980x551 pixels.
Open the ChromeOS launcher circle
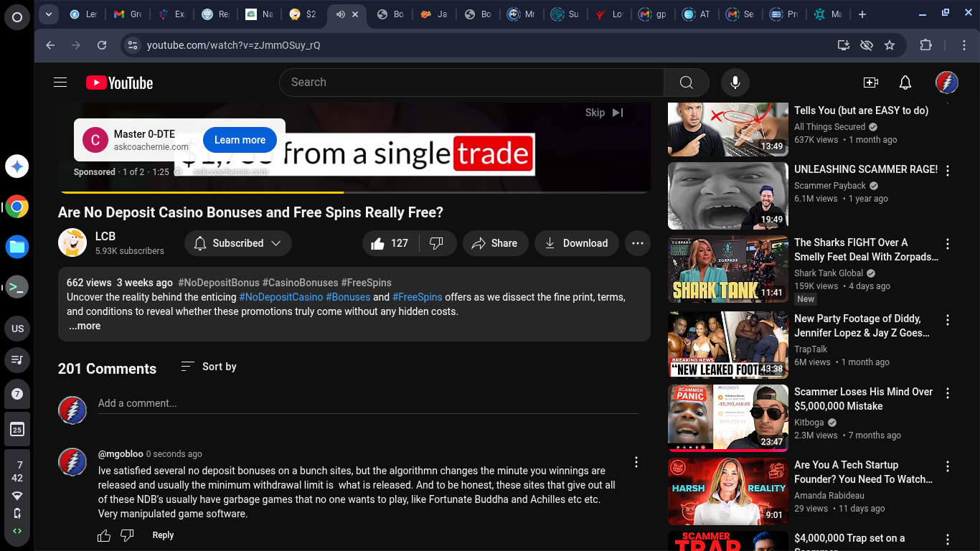tap(17, 17)
